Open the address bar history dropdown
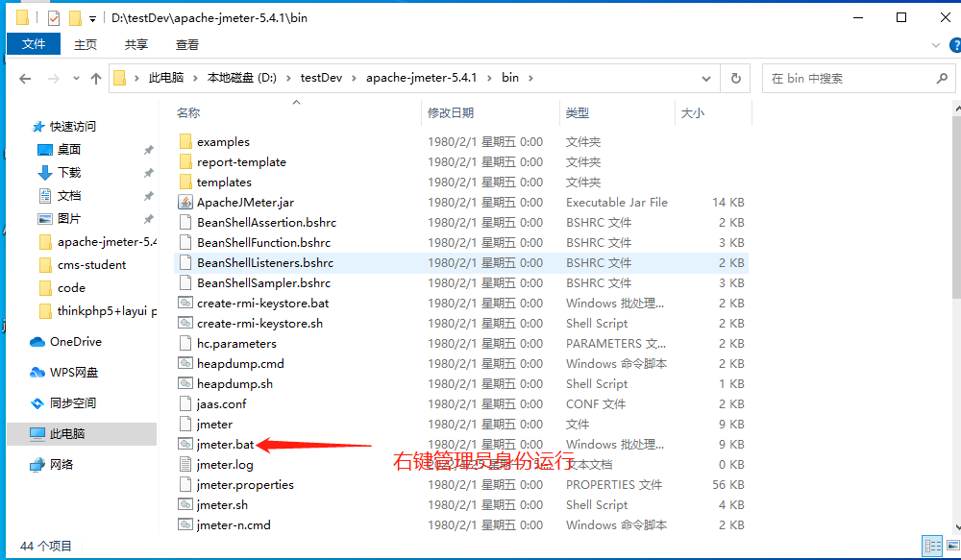 (706, 79)
